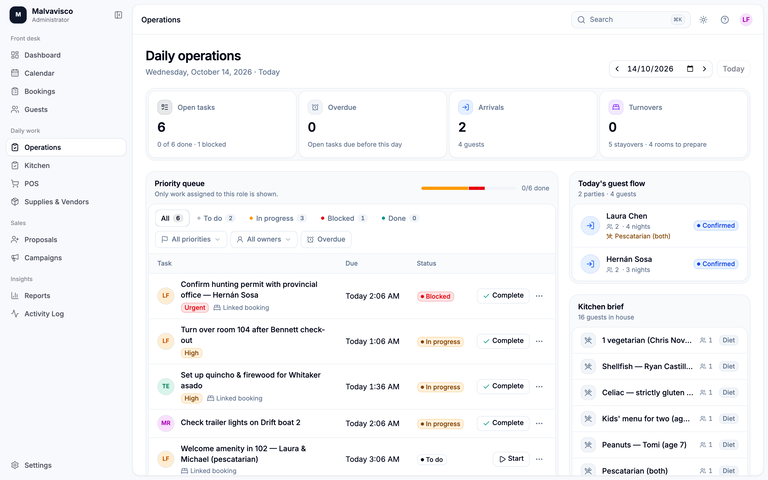
Task: Open the All priorities dropdown
Action: point(191,240)
